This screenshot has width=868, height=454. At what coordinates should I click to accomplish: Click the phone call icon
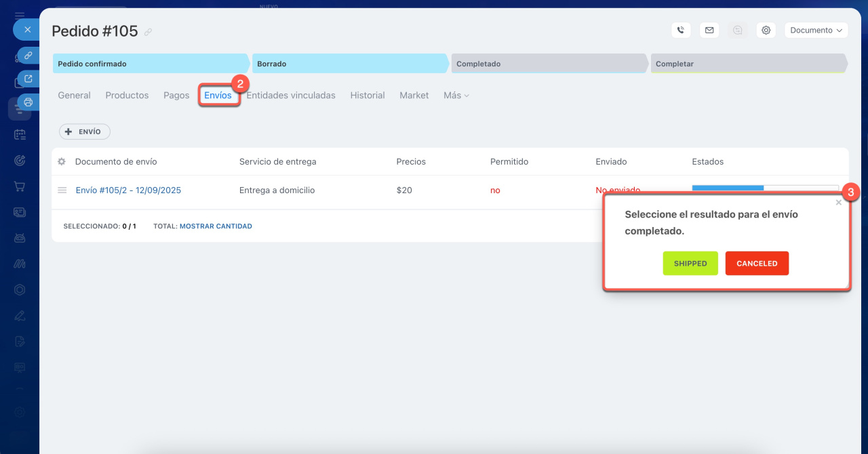coord(681,30)
